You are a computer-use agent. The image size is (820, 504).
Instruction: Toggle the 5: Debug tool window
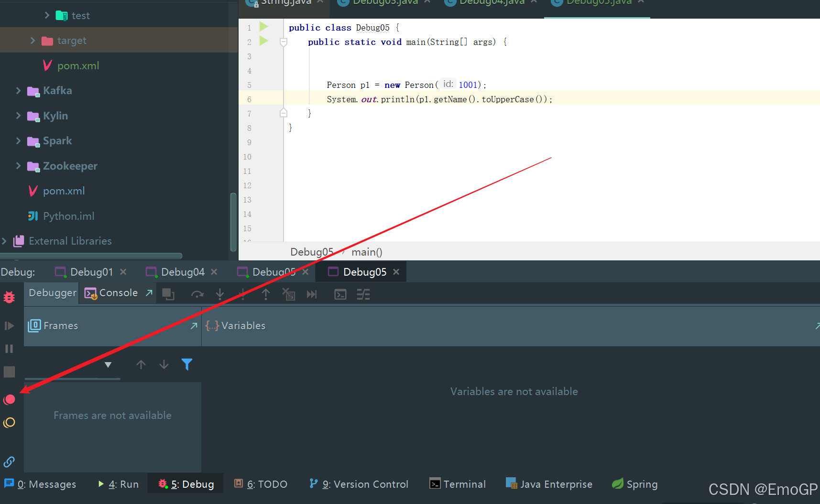[186, 484]
